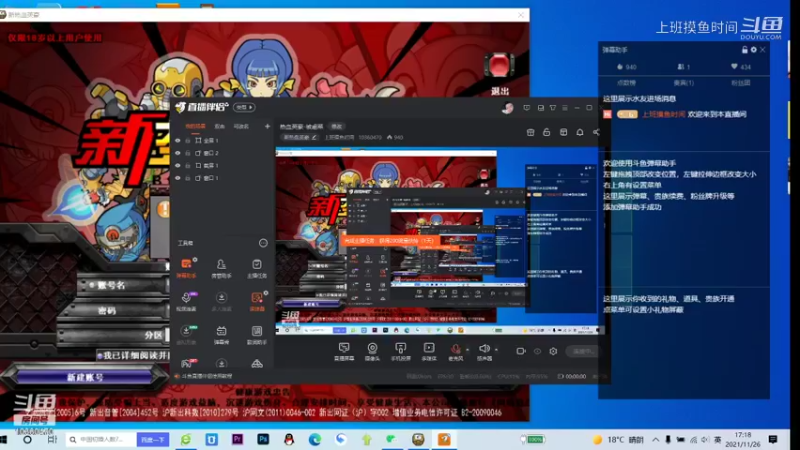Select the 窗口2 source row
Image resolution: width=800 pixels, height=450 pixels.
(222, 153)
